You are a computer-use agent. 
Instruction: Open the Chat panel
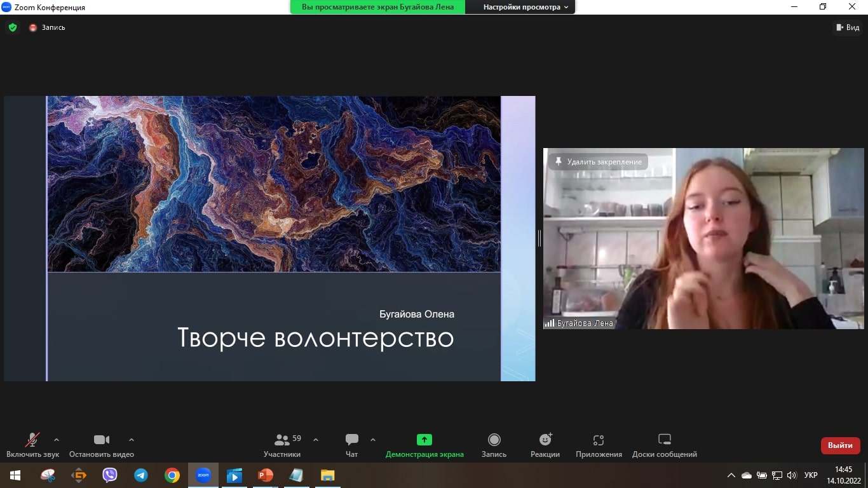point(351,445)
